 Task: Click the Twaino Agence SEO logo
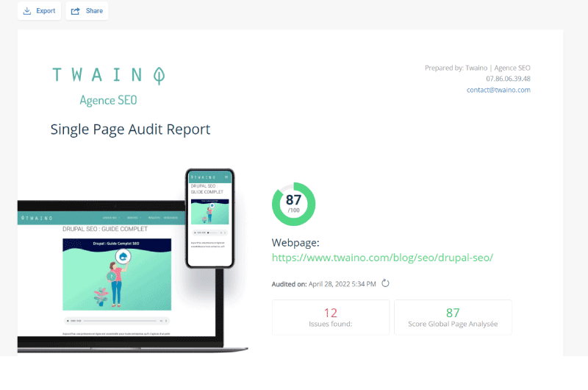pyautogui.click(x=108, y=86)
